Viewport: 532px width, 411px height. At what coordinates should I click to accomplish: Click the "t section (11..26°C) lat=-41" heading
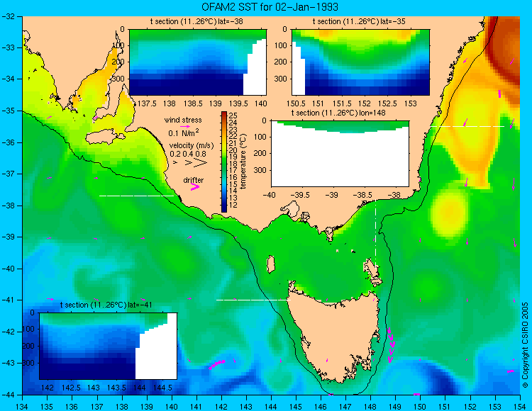pyautogui.click(x=106, y=305)
